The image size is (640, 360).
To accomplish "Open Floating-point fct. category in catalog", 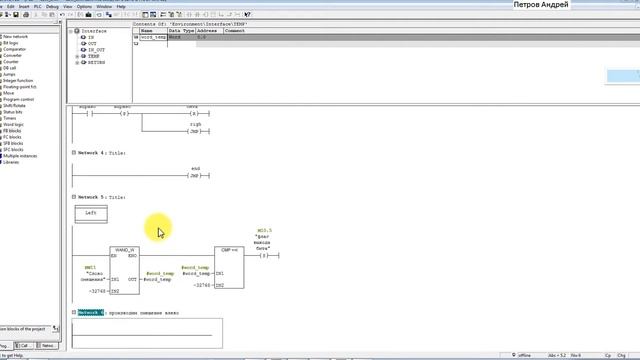I will tap(20, 87).
